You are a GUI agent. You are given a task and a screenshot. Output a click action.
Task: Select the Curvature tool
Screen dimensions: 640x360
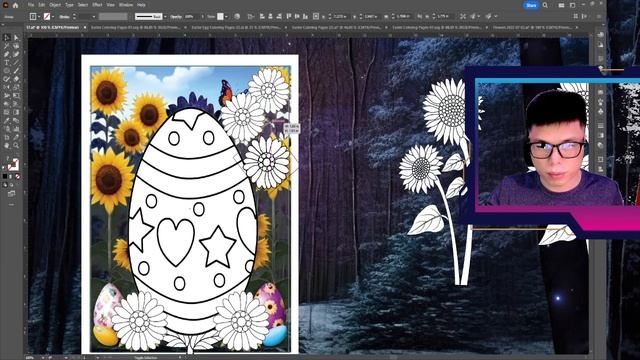click(x=16, y=54)
